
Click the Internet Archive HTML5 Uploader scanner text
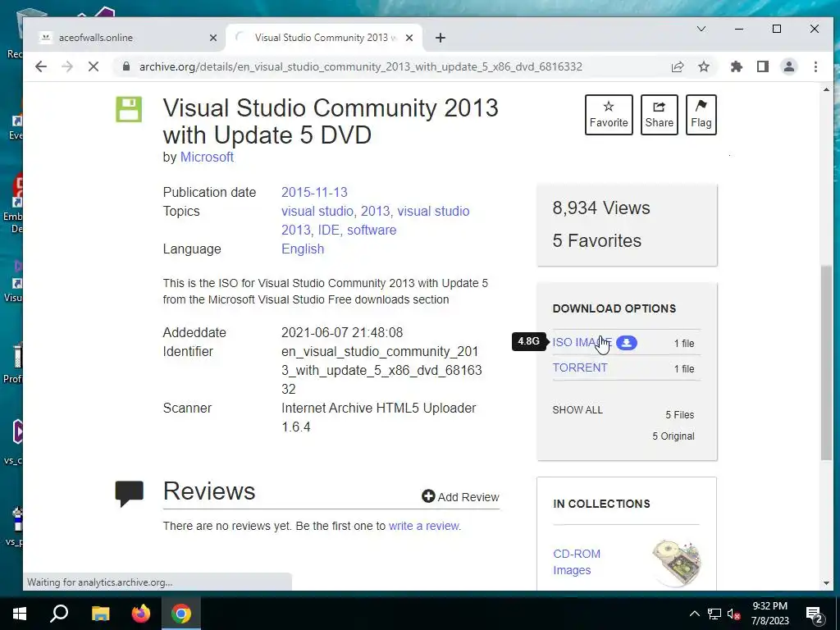379,418
